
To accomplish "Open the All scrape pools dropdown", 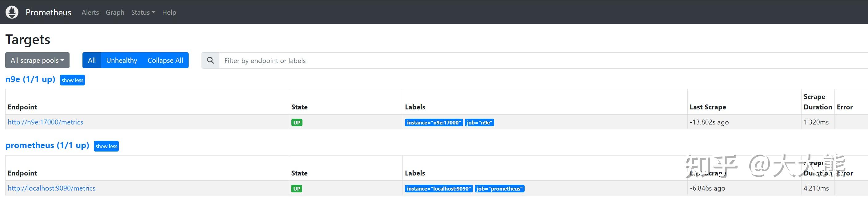I will (37, 60).
